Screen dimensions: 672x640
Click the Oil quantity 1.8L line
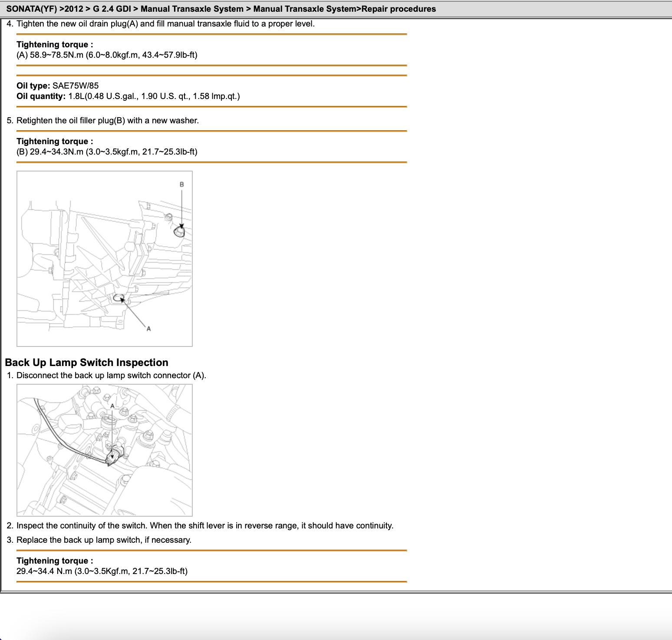coord(128,96)
